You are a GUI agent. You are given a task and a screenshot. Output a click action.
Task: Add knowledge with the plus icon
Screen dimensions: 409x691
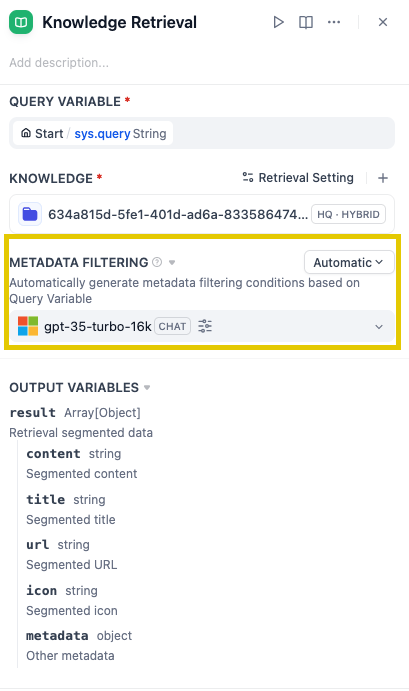pos(383,178)
